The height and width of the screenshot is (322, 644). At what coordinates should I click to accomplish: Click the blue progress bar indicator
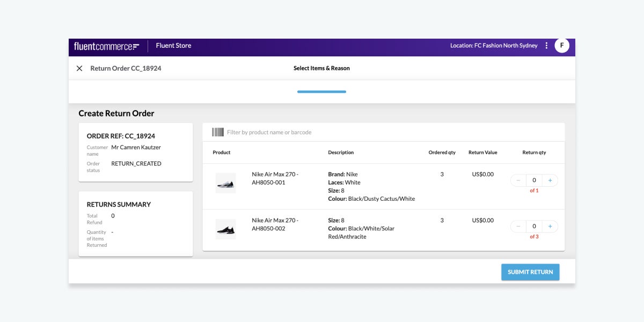(x=321, y=91)
